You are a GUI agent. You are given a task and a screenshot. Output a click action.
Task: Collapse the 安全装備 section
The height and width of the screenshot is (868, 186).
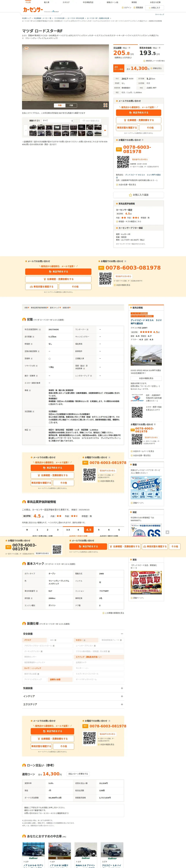(x=73, y=634)
